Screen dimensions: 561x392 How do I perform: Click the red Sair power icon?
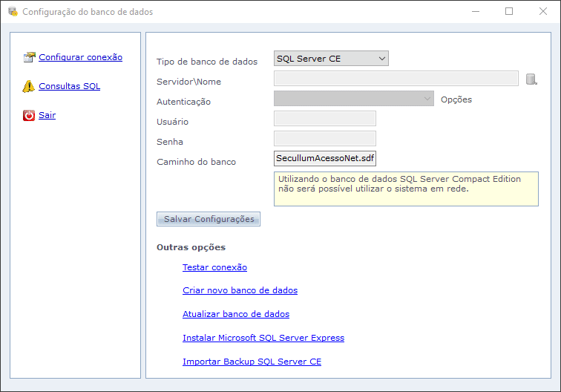[29, 115]
